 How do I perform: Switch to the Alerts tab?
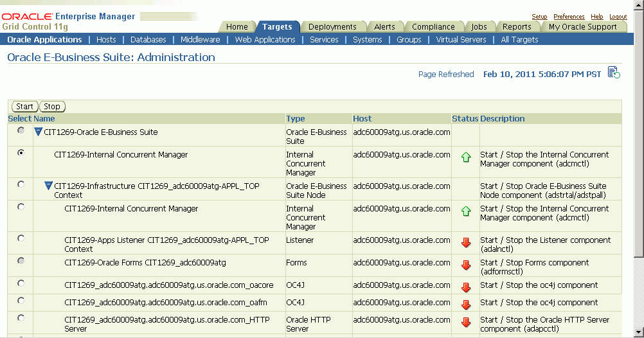pyautogui.click(x=384, y=27)
